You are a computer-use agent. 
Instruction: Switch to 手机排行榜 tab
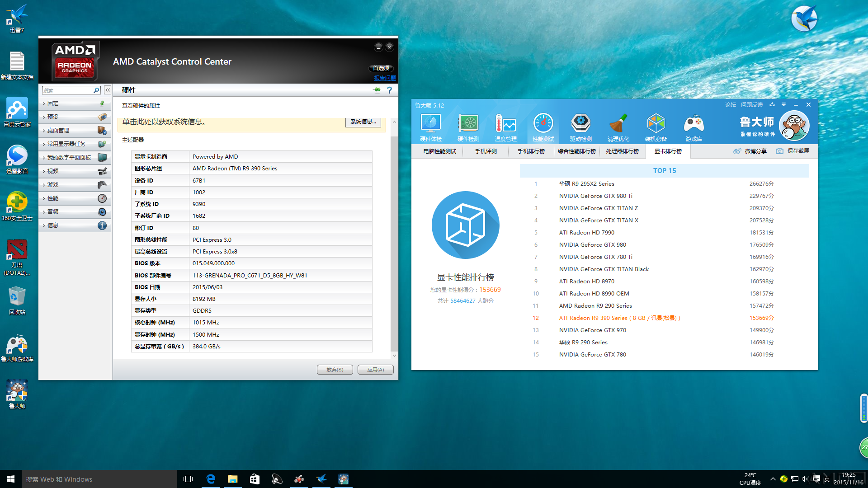point(531,151)
